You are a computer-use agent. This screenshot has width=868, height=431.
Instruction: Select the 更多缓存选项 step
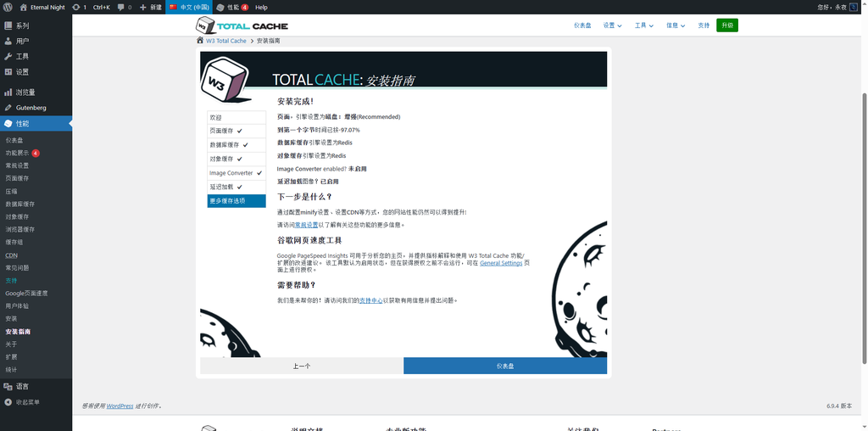(x=236, y=200)
